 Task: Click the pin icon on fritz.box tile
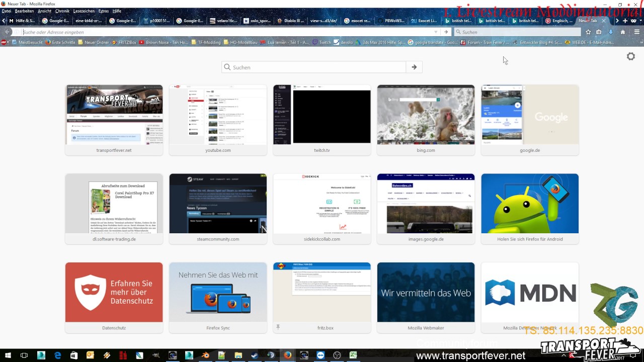pyautogui.click(x=278, y=327)
